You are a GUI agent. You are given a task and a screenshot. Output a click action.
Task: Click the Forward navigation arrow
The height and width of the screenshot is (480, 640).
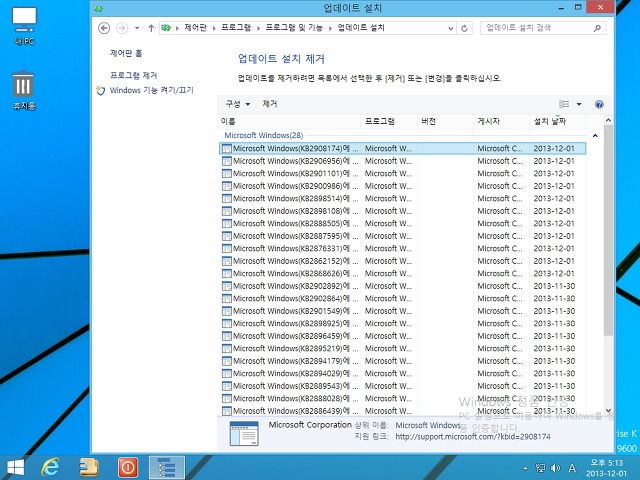click(x=122, y=28)
